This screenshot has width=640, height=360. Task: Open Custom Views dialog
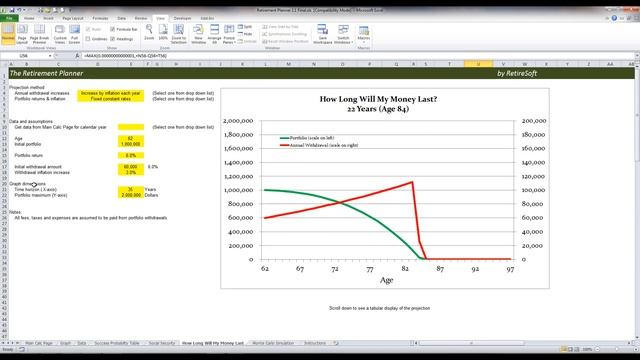click(60, 33)
